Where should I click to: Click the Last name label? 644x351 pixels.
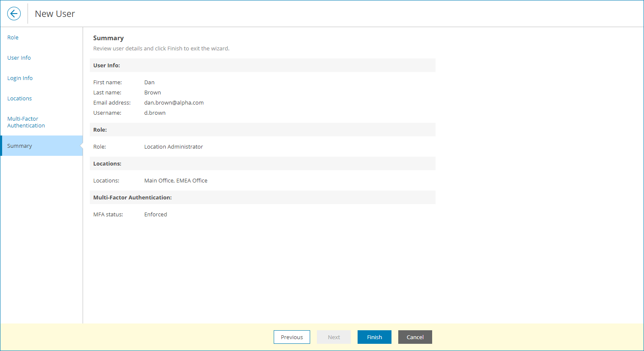[107, 93]
